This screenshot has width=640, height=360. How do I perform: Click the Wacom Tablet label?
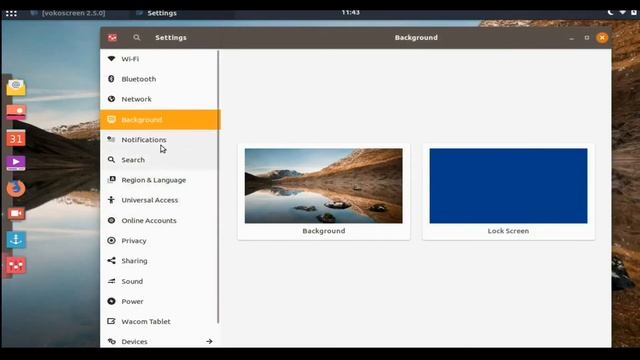coord(146,321)
